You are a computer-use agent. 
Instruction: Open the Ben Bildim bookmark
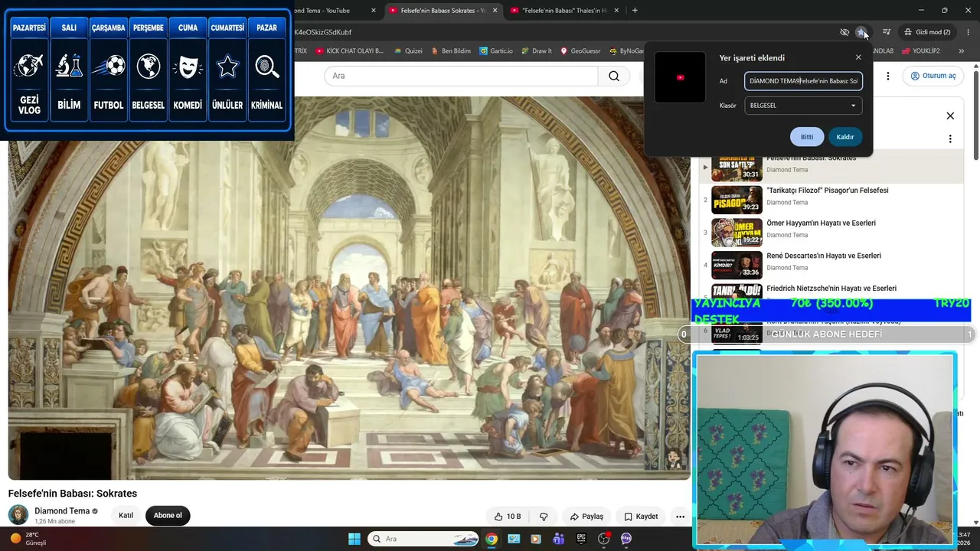tap(451, 51)
